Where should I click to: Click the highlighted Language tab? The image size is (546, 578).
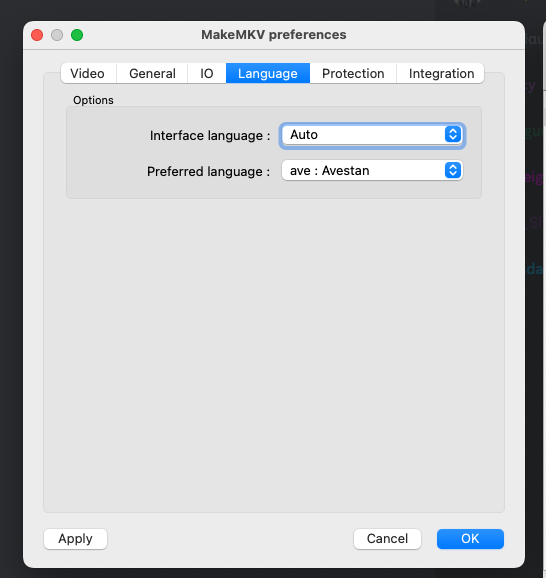point(268,73)
